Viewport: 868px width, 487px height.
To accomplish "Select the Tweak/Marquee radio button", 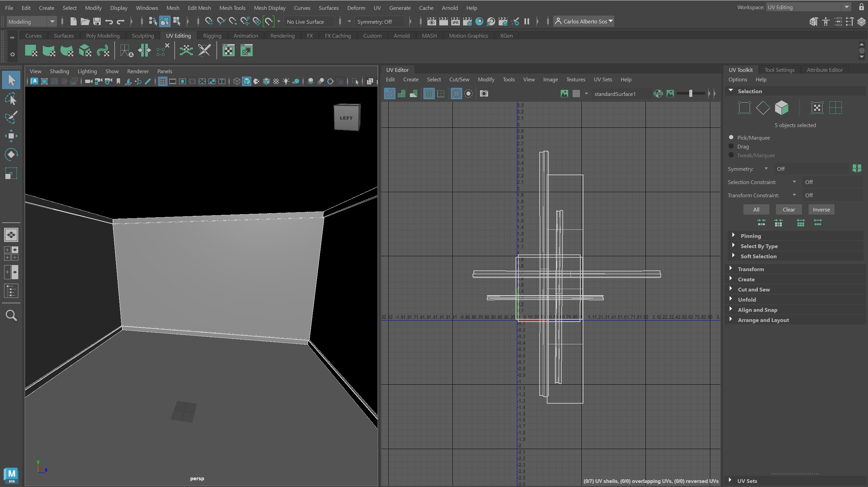I will (731, 155).
